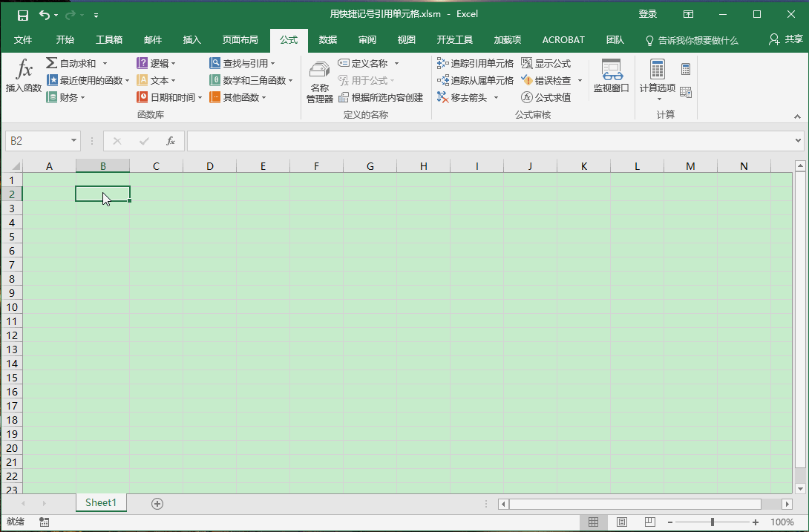809x532 pixels.
Task: Toggle macro recording in status bar
Action: click(44, 522)
